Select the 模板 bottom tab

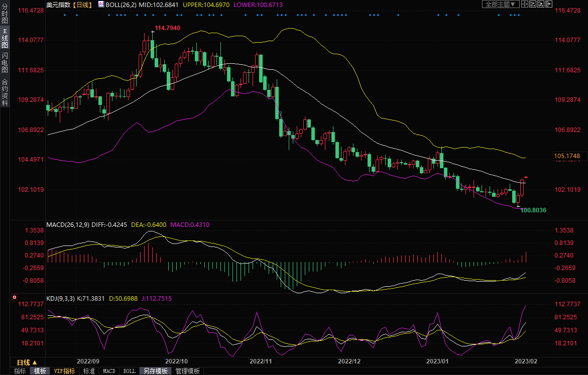(x=40, y=371)
